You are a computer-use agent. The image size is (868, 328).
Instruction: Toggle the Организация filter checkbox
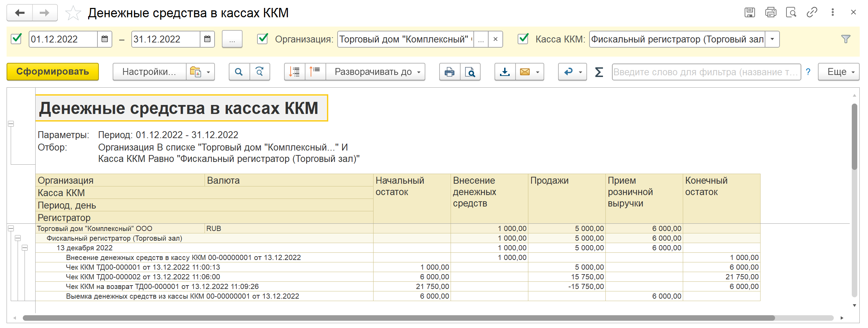(263, 39)
